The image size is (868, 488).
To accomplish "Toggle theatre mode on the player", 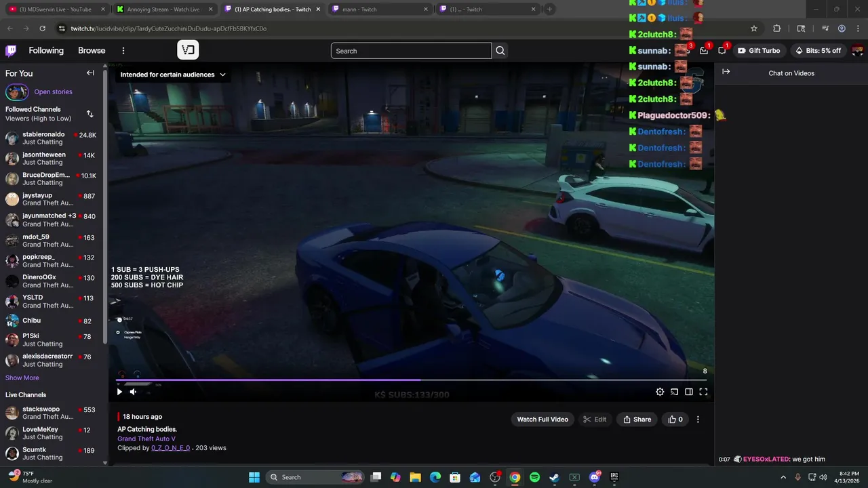I will (689, 392).
